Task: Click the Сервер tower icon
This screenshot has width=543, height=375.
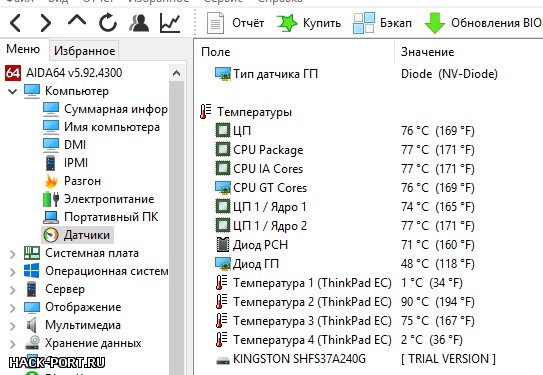Action: click(x=32, y=289)
